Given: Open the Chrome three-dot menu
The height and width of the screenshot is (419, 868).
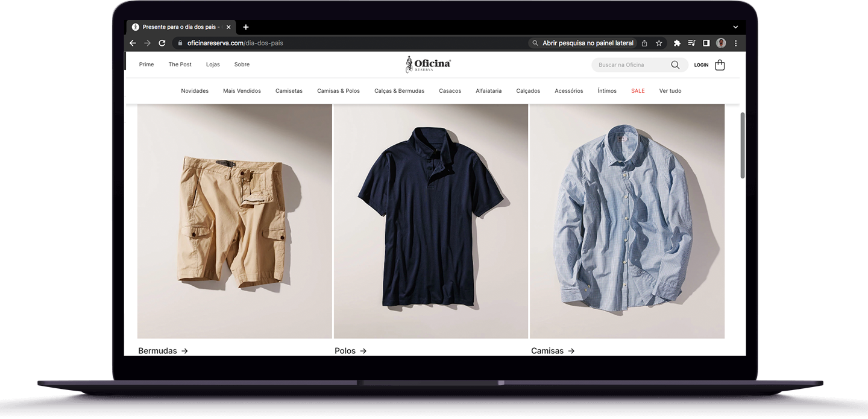Looking at the screenshot, I should (735, 43).
